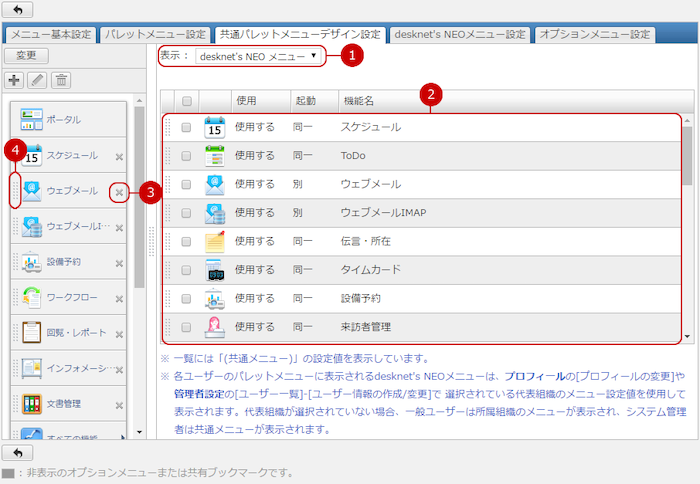Select the Portal icon in left palette
Image resolution: width=700 pixels, height=484 pixels.
pyautogui.click(x=32, y=119)
